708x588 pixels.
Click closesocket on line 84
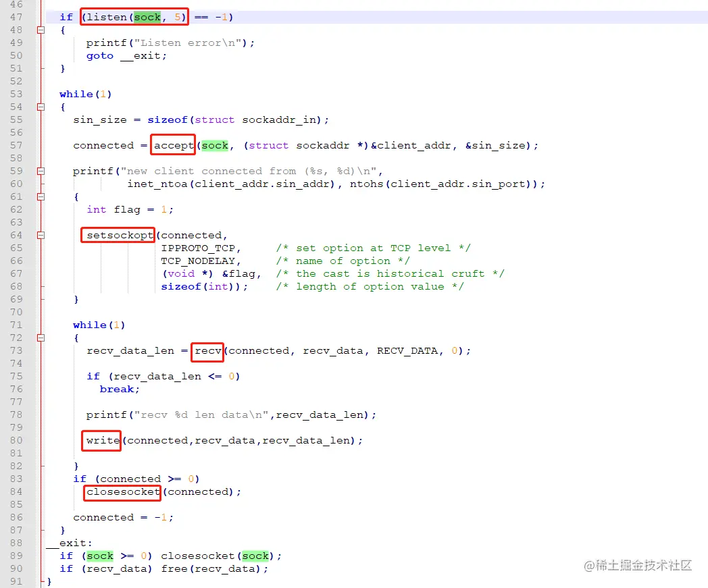click(x=123, y=491)
